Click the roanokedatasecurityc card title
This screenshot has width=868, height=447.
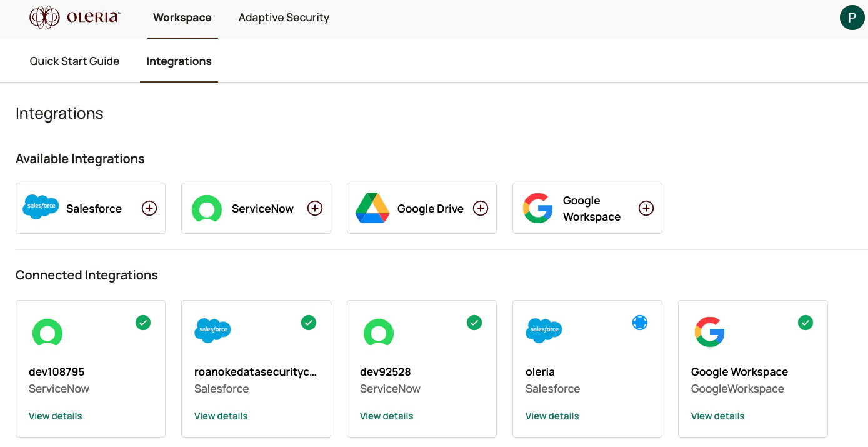click(256, 372)
